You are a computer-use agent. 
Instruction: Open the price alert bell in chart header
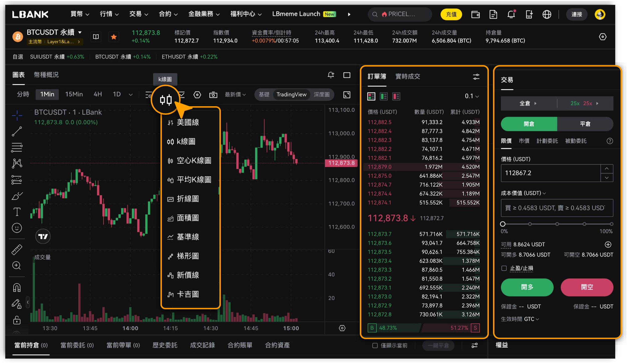click(331, 75)
